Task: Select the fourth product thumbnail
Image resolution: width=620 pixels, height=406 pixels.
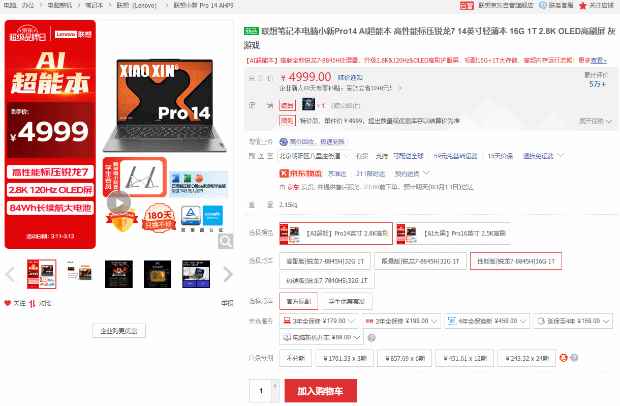Action: tap(157, 274)
